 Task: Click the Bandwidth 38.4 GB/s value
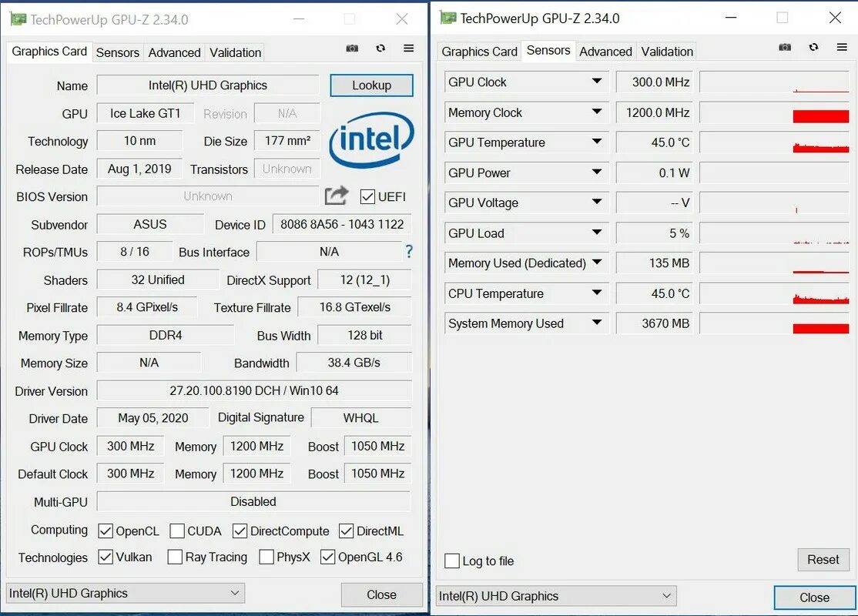(354, 363)
